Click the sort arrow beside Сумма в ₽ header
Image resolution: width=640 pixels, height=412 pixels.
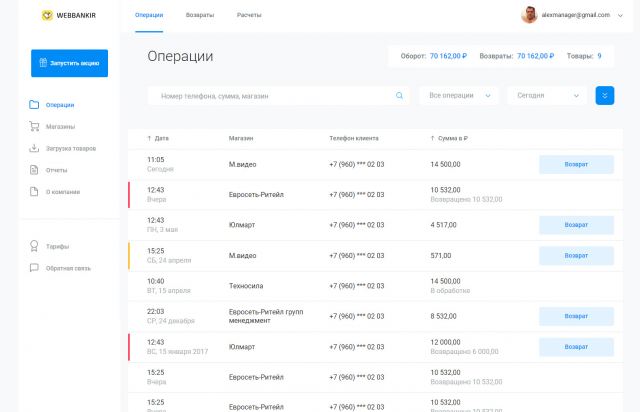(x=432, y=138)
